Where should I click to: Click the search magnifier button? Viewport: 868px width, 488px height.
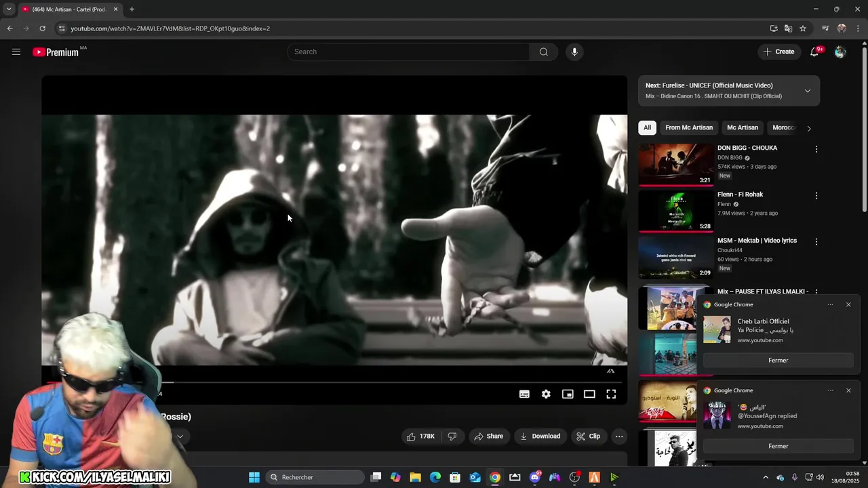pos(543,52)
